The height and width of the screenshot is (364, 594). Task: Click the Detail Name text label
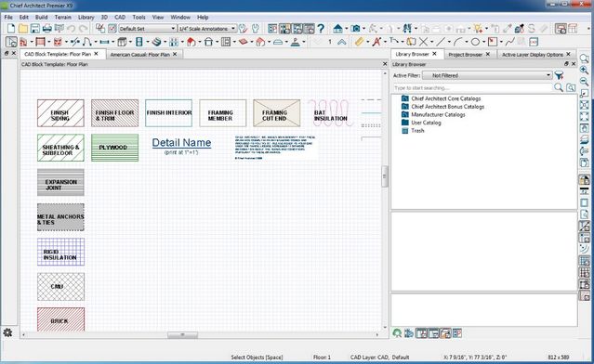coord(181,143)
